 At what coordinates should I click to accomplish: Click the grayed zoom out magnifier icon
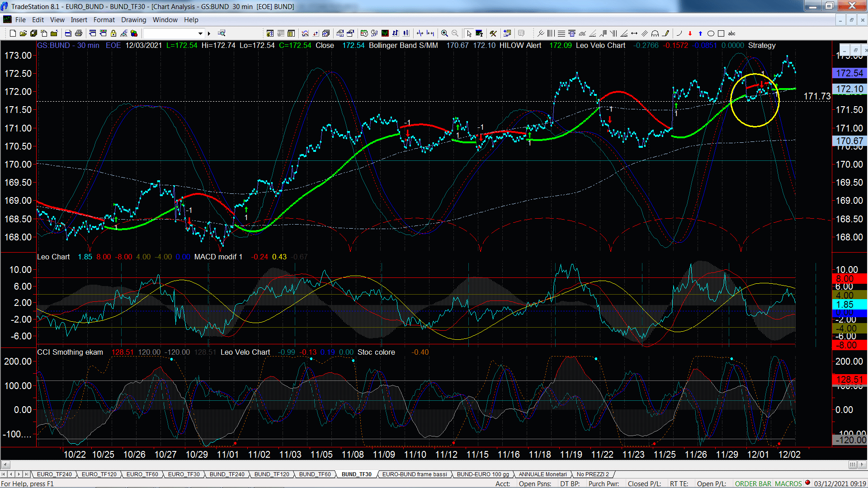455,33
